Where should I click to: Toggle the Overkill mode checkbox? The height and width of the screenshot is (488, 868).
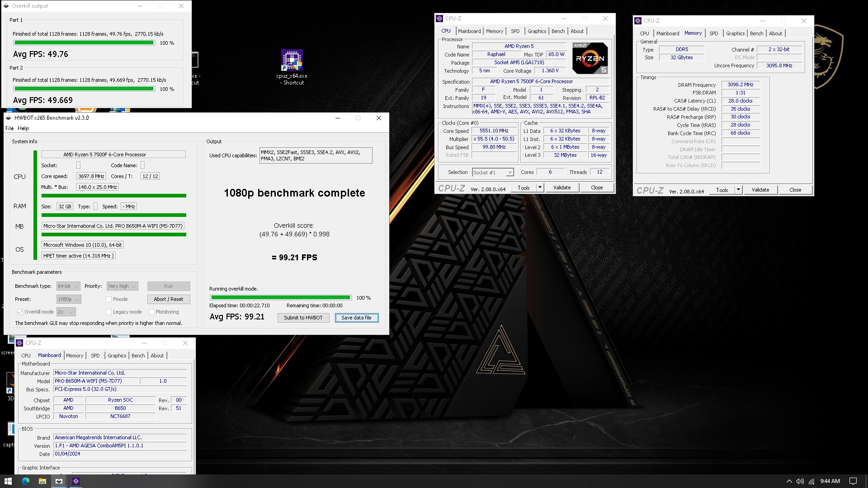tap(20, 312)
